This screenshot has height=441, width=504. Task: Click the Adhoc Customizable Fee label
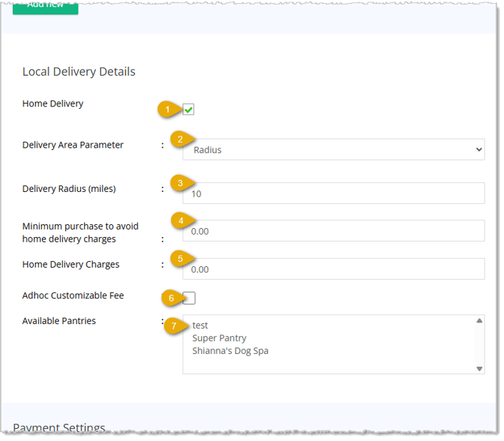[x=73, y=295]
